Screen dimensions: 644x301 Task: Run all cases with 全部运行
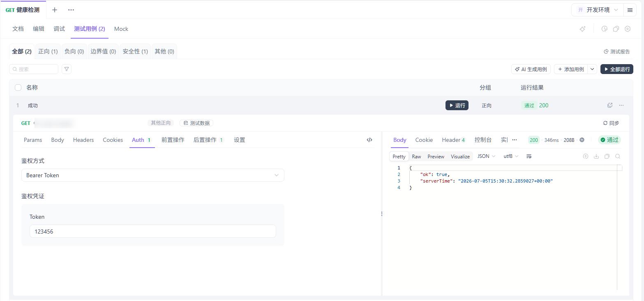tap(617, 69)
